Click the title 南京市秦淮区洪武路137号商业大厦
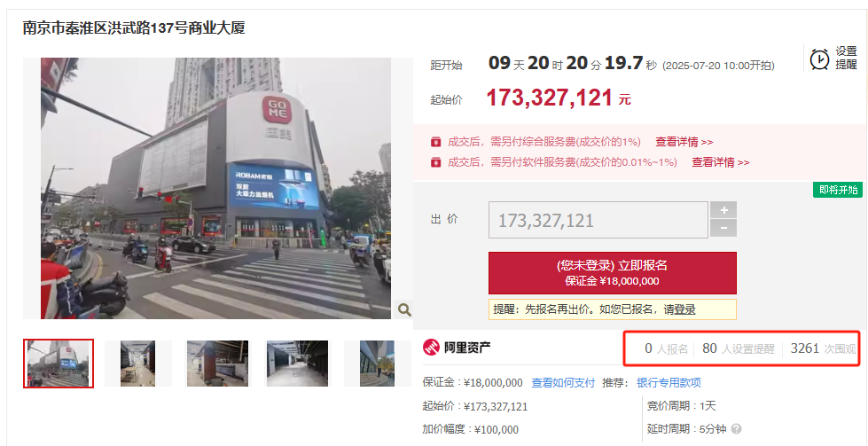868x446 pixels. pos(133,27)
